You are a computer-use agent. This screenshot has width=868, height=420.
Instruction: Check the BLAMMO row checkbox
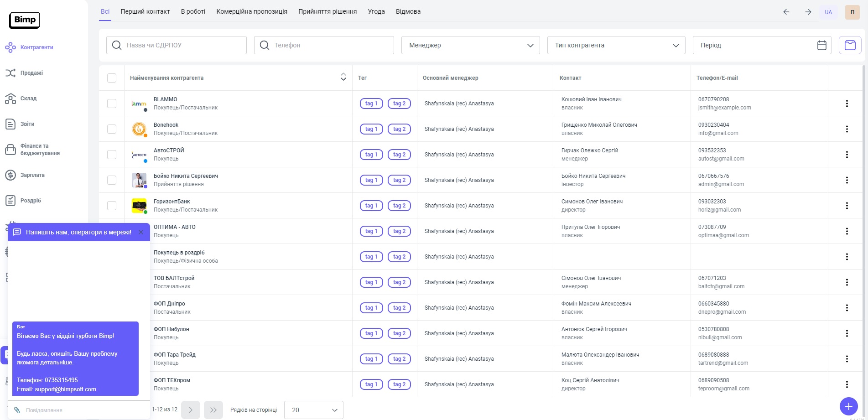tap(112, 104)
